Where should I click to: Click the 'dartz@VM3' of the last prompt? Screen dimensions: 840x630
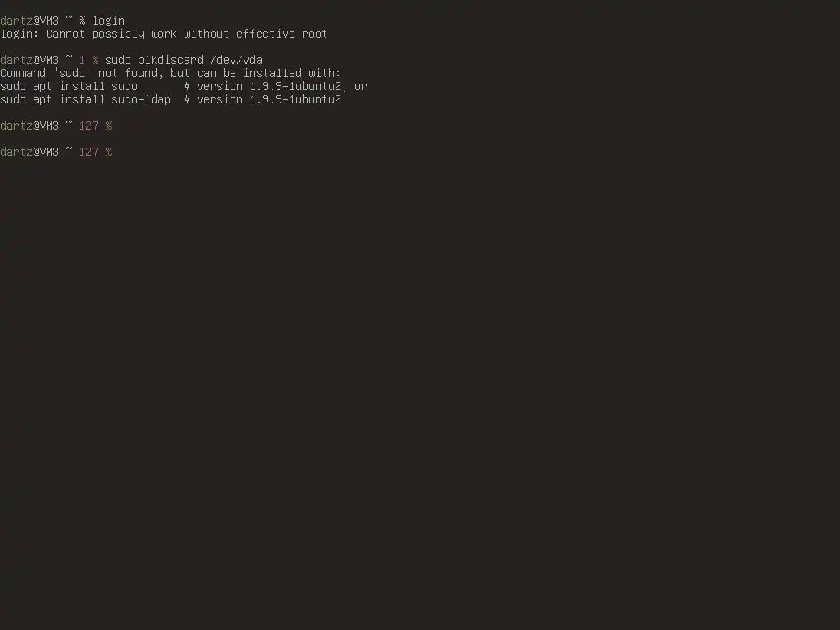[30, 152]
